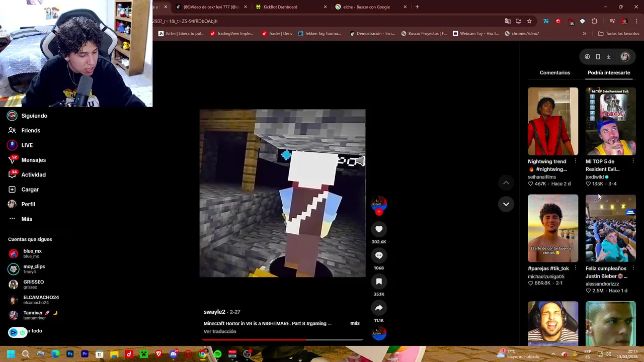
Task: Open Chrome media control icon
Action: (612, 21)
